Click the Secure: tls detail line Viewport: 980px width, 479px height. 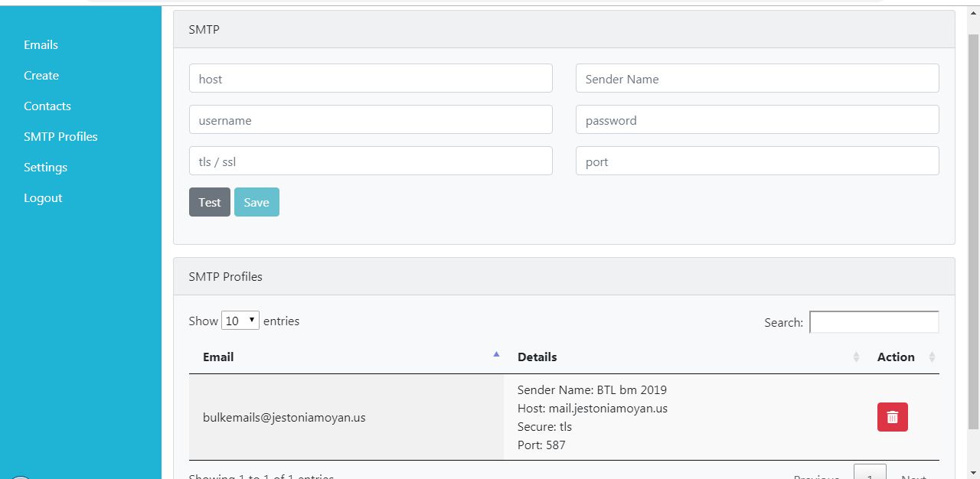point(544,426)
